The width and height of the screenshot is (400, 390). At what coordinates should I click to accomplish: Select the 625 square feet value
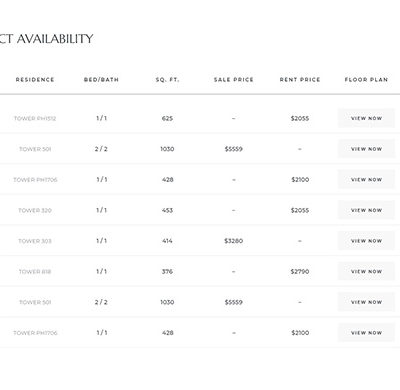coord(167,118)
